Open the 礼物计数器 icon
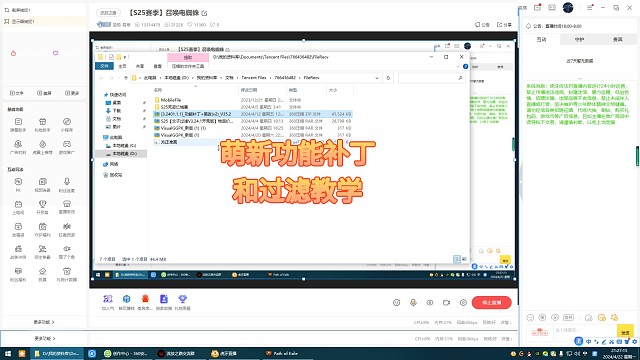The width and height of the screenshot is (640, 360). 67,271
